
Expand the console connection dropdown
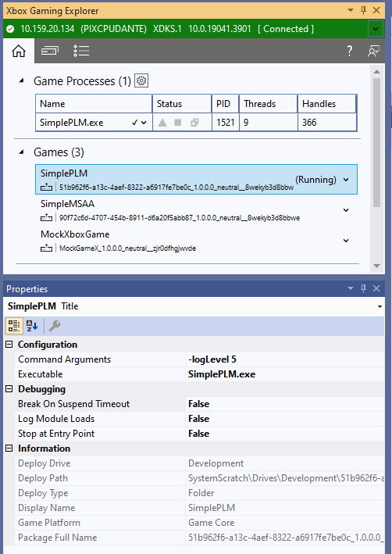pyautogui.click(x=376, y=29)
